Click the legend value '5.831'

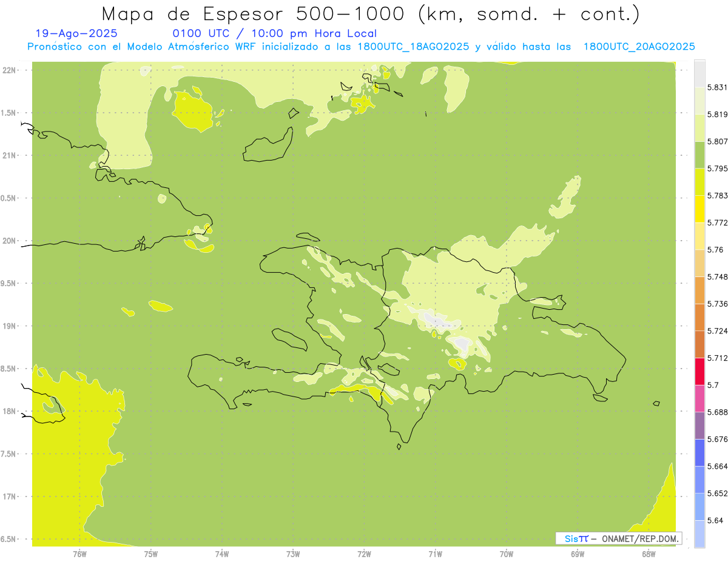718,87
